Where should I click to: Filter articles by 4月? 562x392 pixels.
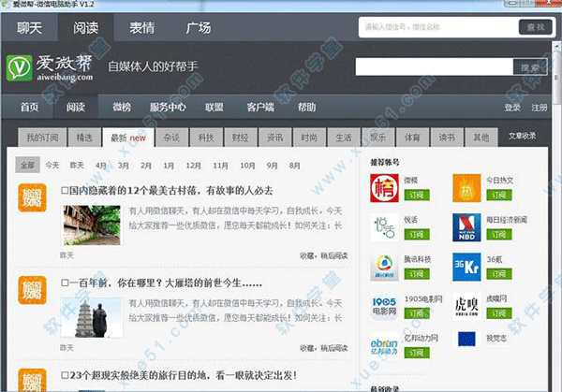point(101,166)
